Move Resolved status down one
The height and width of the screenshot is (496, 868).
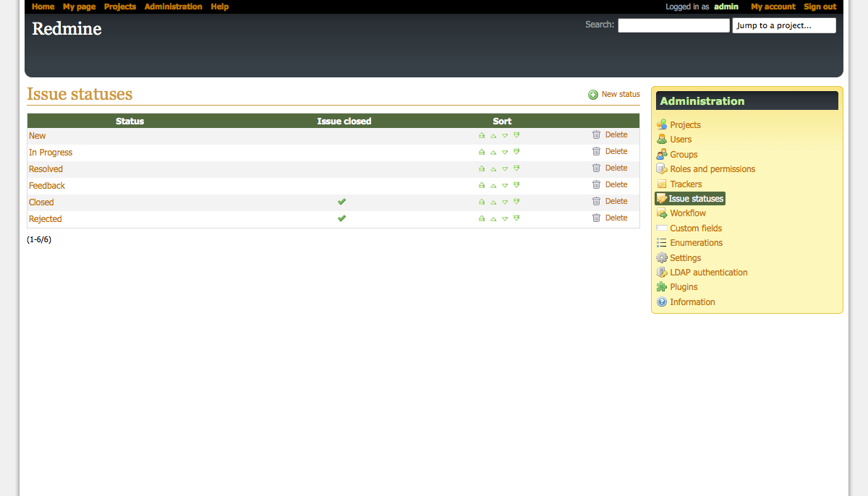(505, 168)
